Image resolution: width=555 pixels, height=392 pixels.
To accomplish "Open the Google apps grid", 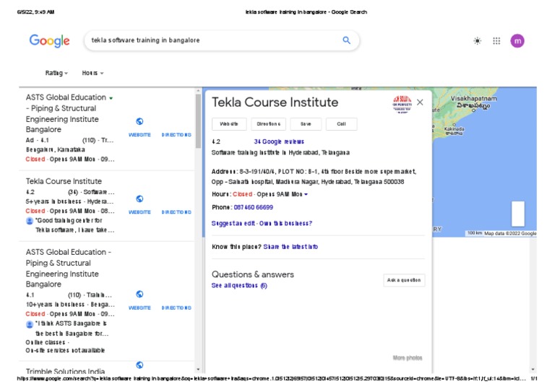I will pyautogui.click(x=496, y=41).
